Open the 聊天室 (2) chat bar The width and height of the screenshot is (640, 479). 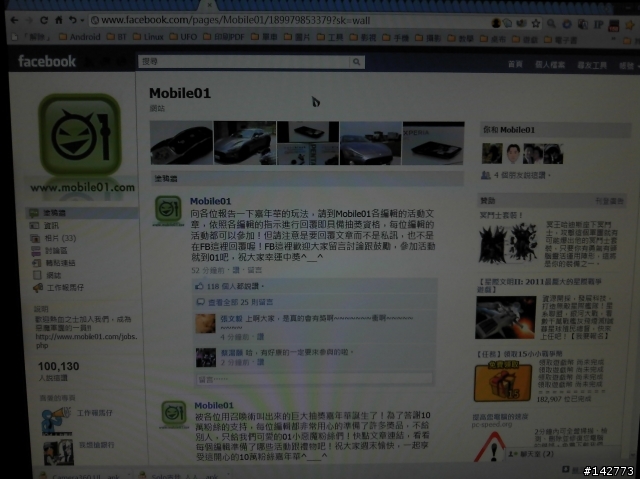pyautogui.click(x=533, y=454)
